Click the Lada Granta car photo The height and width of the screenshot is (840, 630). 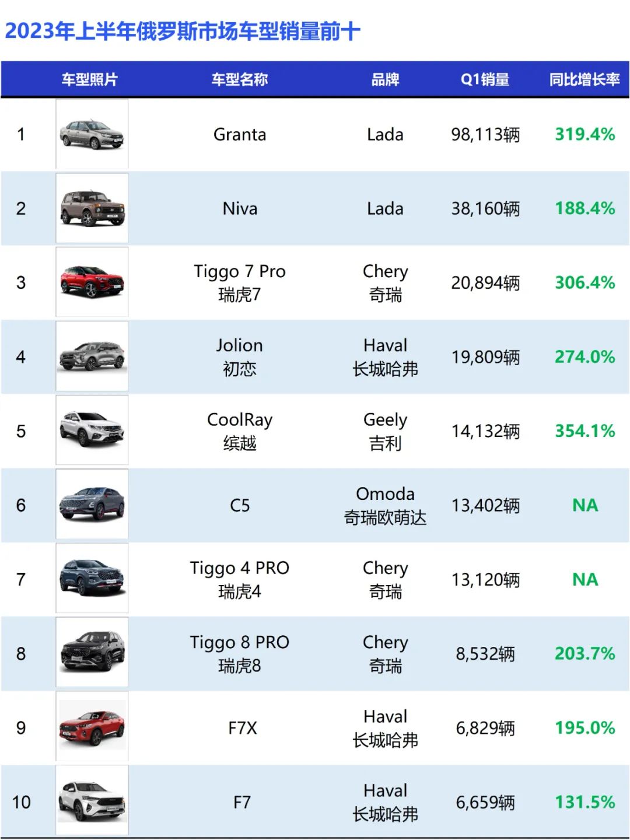coord(92,134)
